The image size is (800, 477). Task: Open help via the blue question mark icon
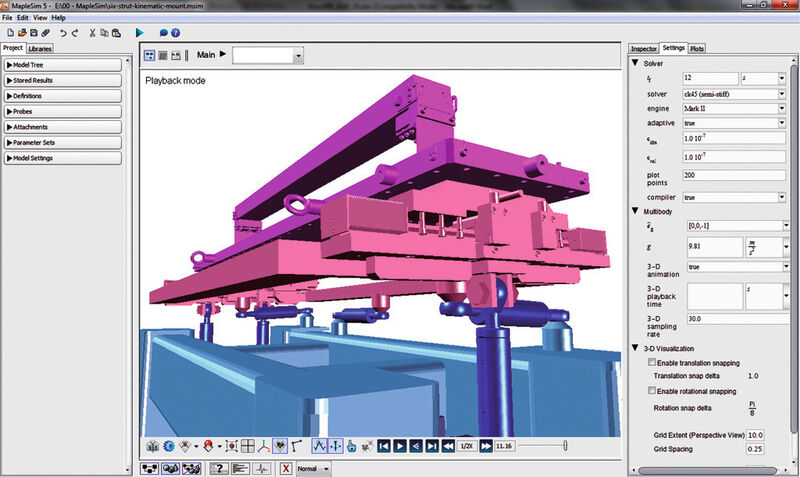click(x=175, y=32)
